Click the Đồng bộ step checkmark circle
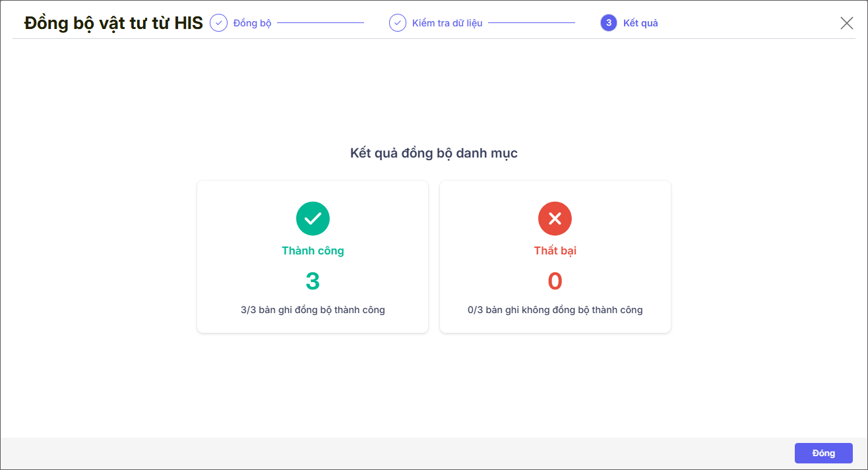The image size is (868, 470). click(218, 23)
